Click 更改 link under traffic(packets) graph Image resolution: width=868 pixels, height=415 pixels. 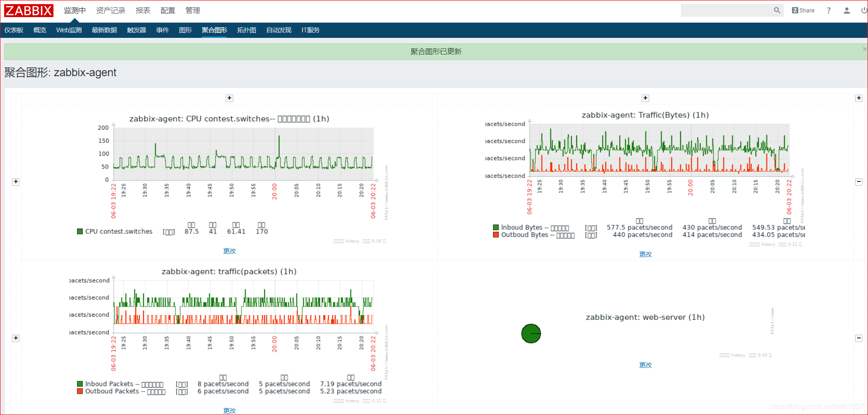pyautogui.click(x=229, y=410)
